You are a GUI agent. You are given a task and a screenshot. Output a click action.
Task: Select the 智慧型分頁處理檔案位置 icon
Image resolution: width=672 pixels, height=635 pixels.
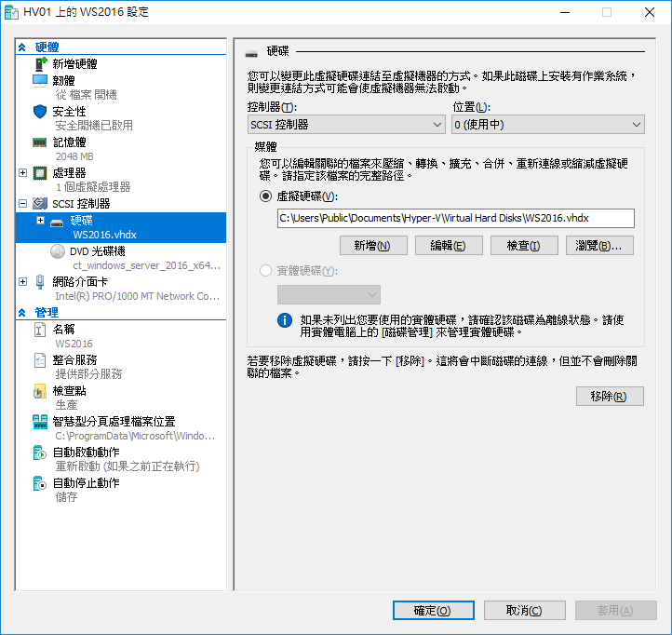click(40, 422)
